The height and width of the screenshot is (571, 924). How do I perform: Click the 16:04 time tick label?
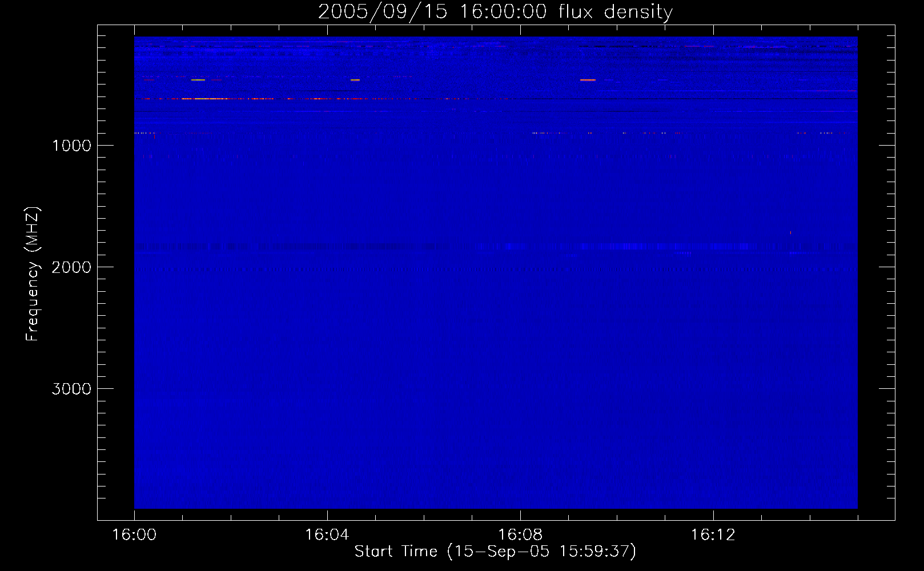click(327, 535)
